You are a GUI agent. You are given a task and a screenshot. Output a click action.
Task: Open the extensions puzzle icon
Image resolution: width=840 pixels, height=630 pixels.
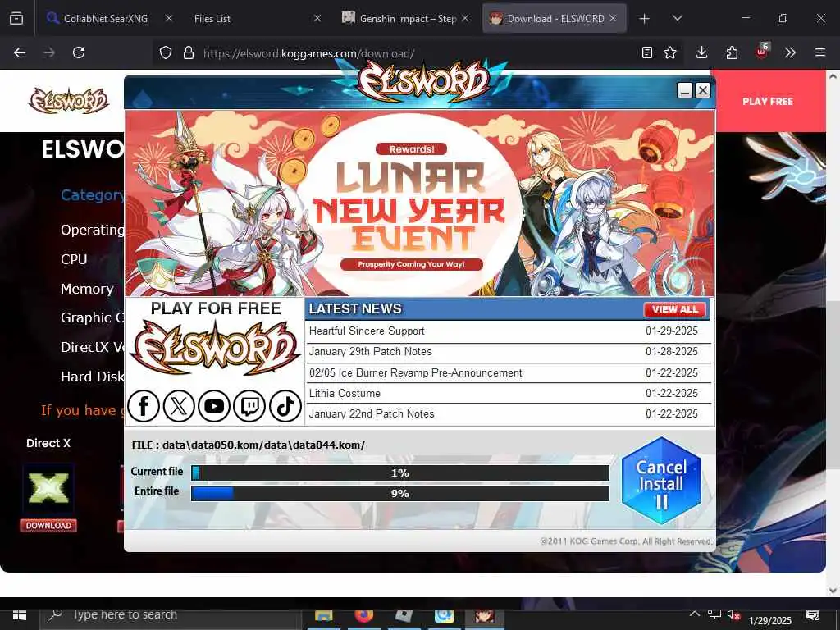pos(732,52)
